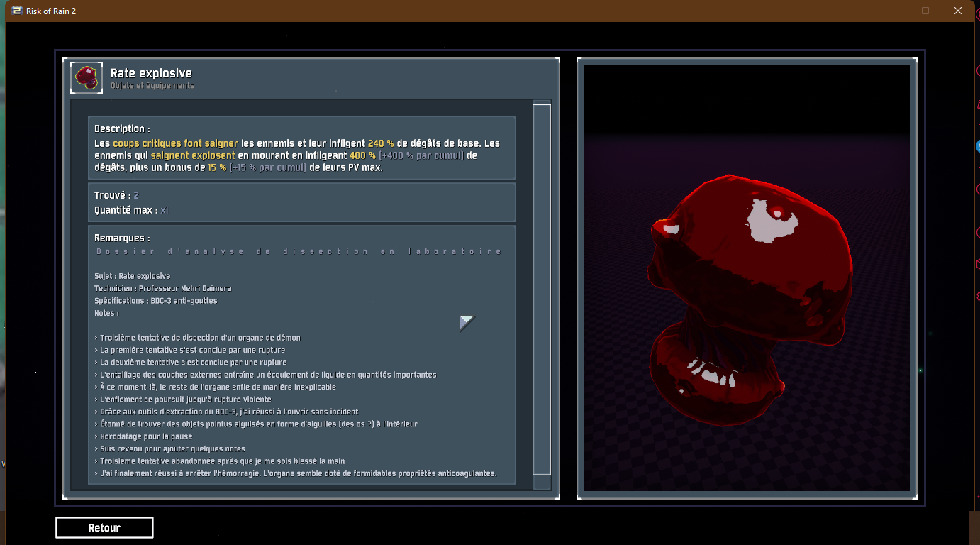Click the highlighted "coups critiques font saigner" text
This screenshot has width=980, height=545.
pyautogui.click(x=175, y=143)
